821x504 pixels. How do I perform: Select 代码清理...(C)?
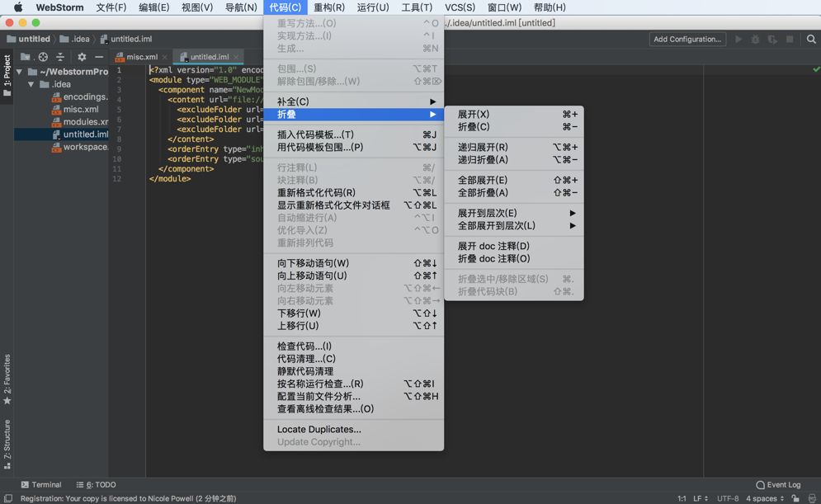pyautogui.click(x=353, y=359)
